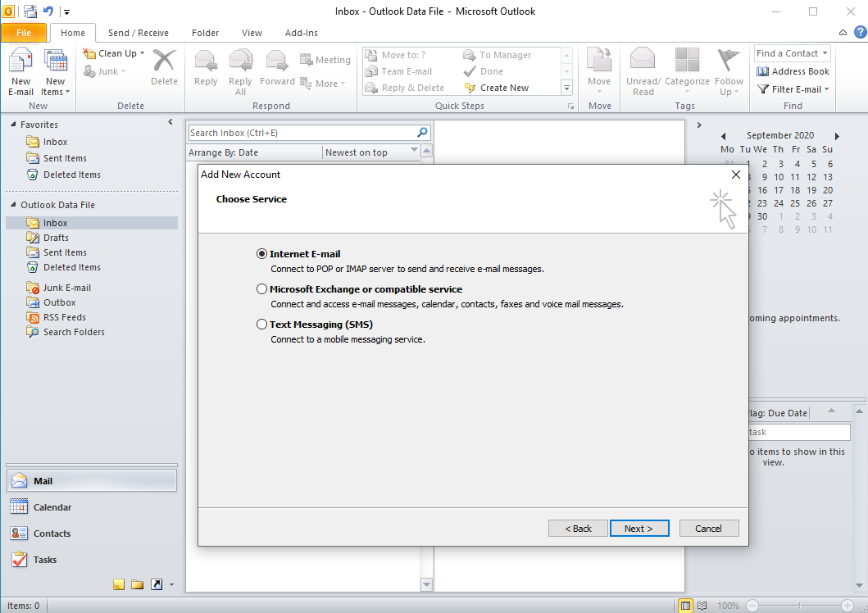868x613 pixels.
Task: Click the Forward icon
Action: 277,61
